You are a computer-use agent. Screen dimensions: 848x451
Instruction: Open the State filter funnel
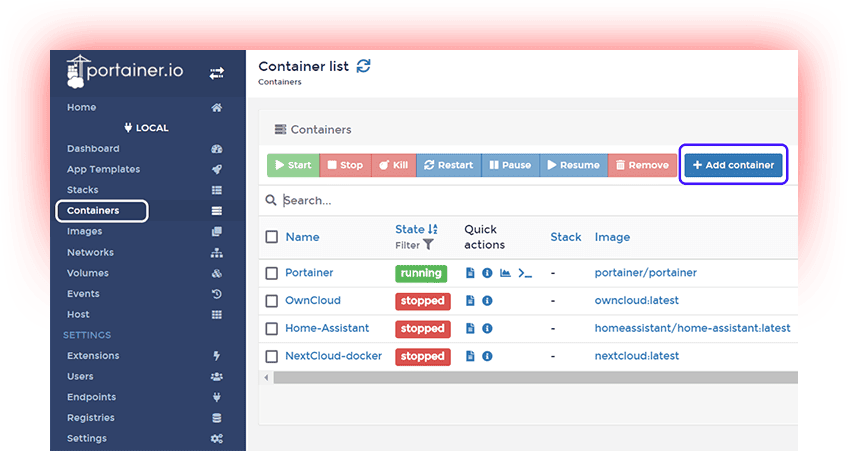click(x=429, y=245)
